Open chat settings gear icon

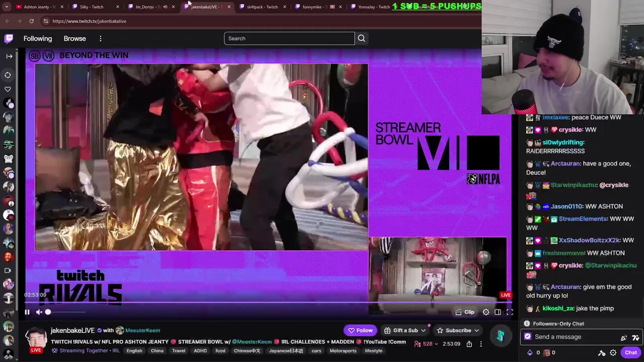pyautogui.click(x=613, y=353)
